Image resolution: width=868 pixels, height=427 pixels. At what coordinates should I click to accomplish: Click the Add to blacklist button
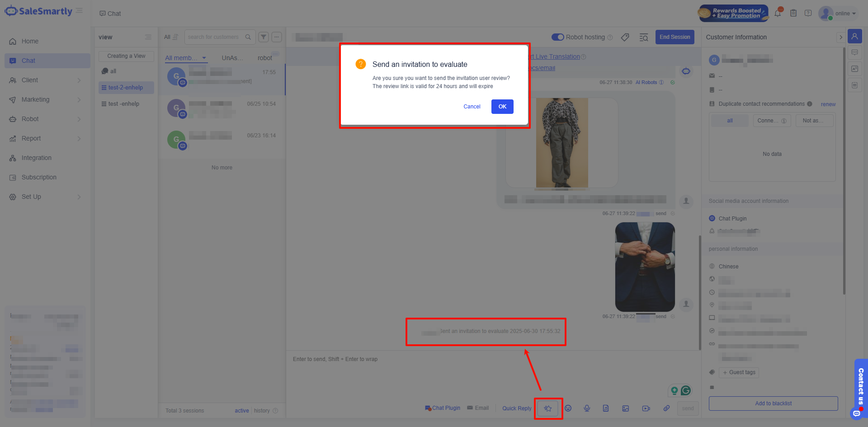[773, 404]
